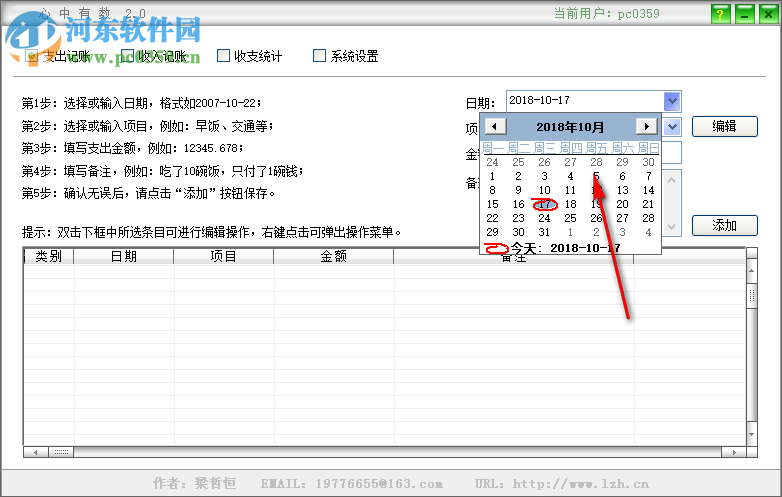
Task: Select the 2018年10月 calendar title
Action: click(x=570, y=127)
